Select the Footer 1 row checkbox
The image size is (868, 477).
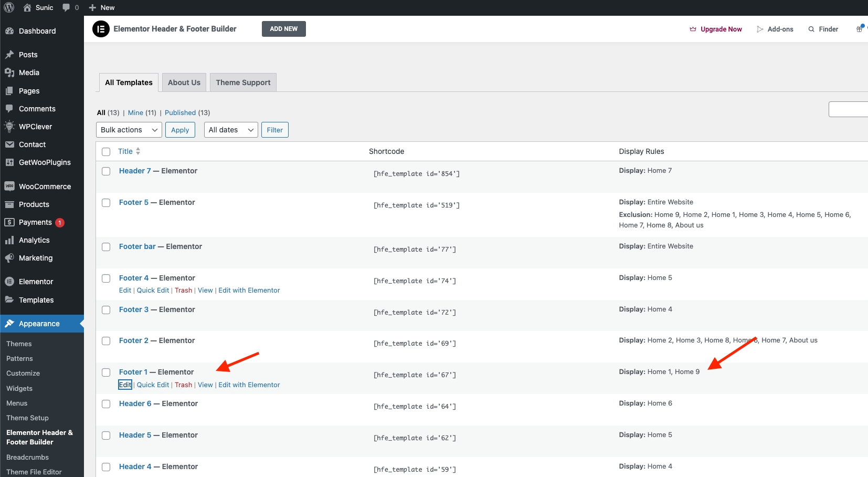point(106,372)
